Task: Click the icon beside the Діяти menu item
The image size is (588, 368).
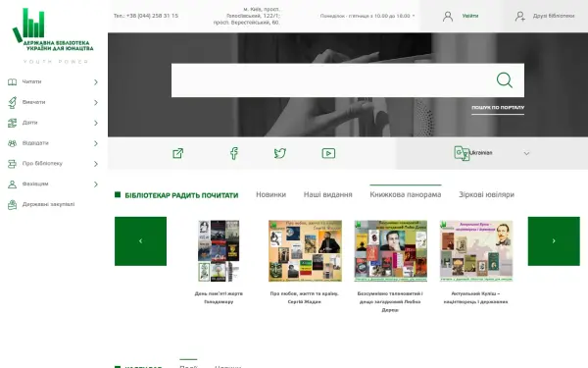Action: [13, 123]
